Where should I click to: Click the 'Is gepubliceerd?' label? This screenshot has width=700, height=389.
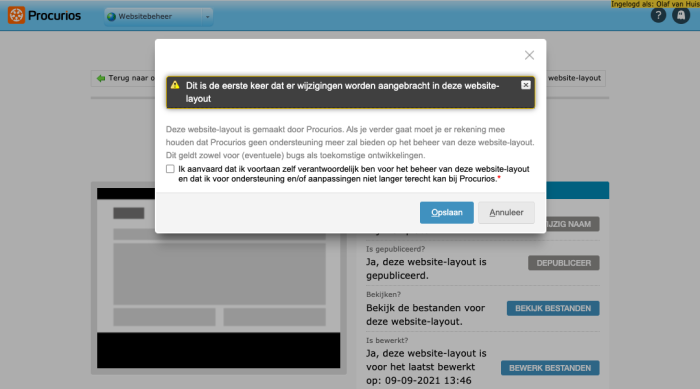[395, 249]
